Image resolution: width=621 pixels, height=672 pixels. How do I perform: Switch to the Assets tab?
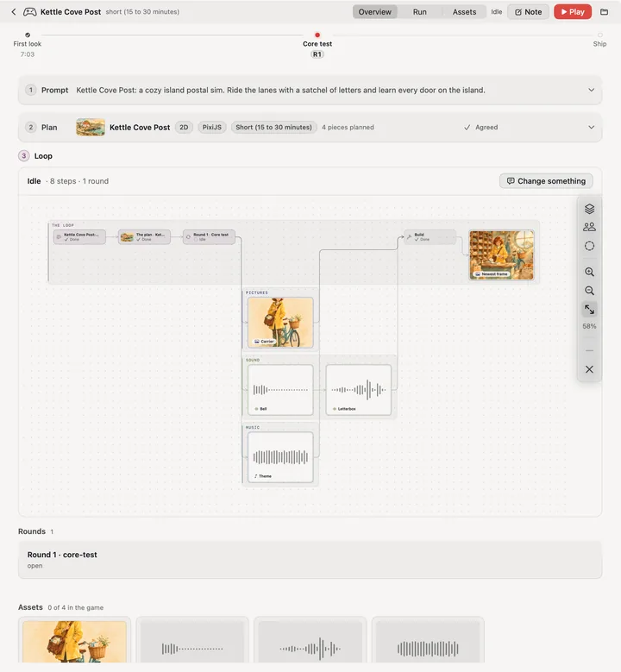(464, 12)
